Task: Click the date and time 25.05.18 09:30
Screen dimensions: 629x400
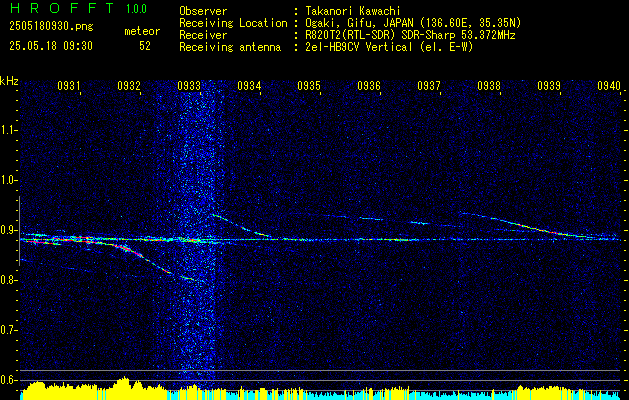Action: point(51,46)
